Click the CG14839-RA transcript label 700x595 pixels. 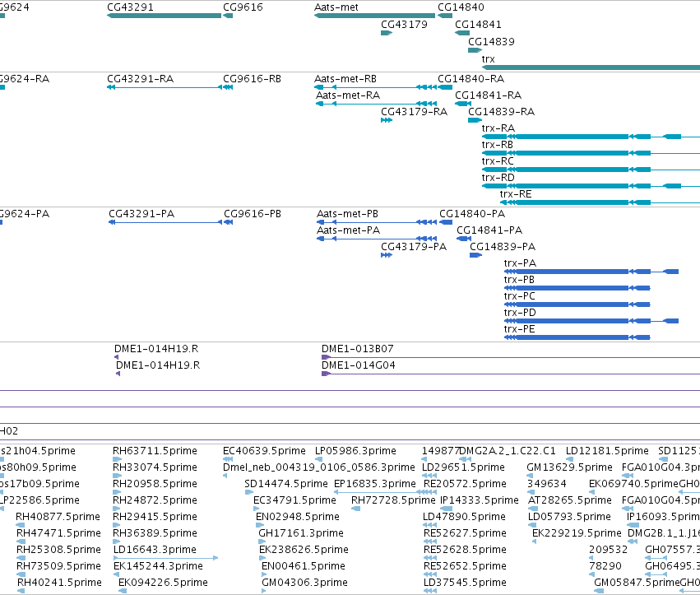point(501,112)
